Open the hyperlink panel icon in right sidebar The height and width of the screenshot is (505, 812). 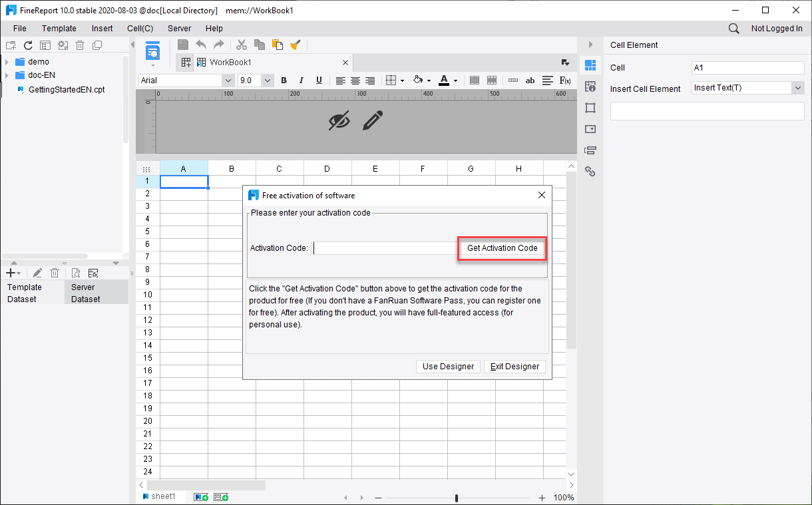pyautogui.click(x=590, y=172)
